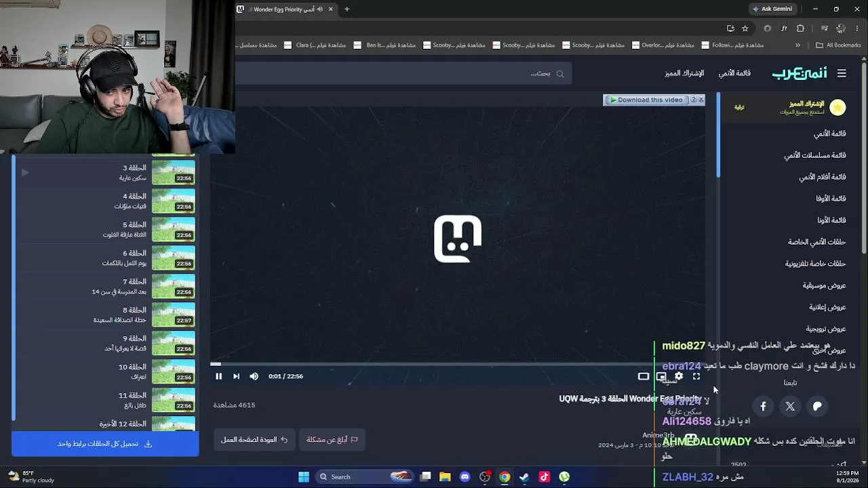868x488 pixels.
Task: Open the Overlor... bookmark
Action: pos(663,45)
